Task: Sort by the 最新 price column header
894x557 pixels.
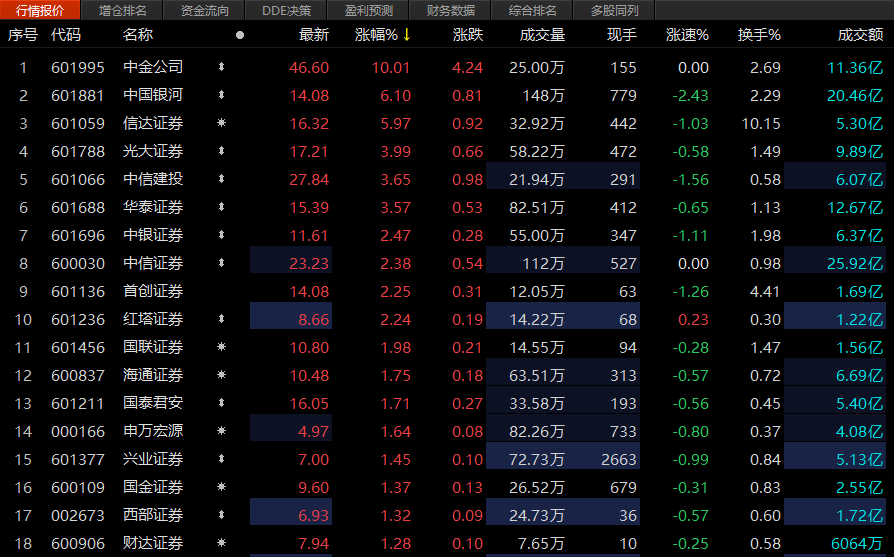Action: pyautogui.click(x=313, y=35)
